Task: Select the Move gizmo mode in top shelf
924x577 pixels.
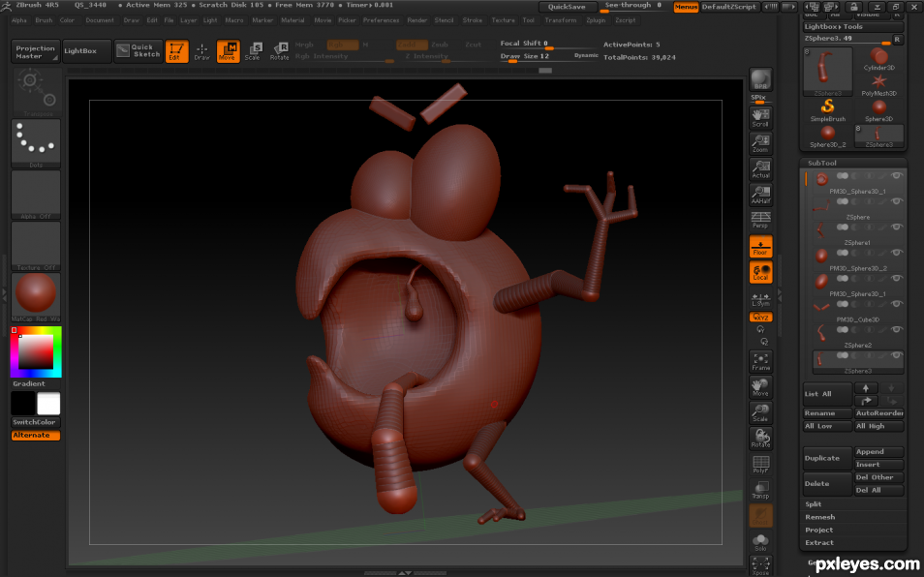Action: tap(228, 51)
